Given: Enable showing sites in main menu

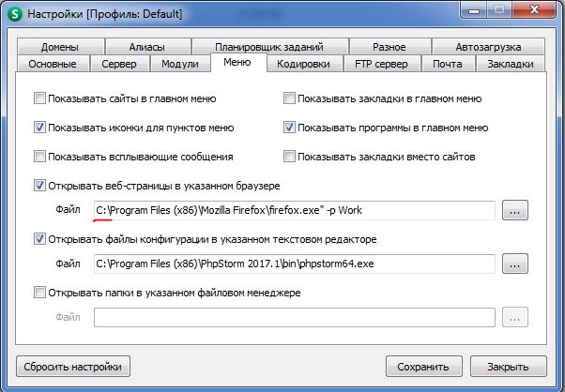Looking at the screenshot, I should [39, 98].
